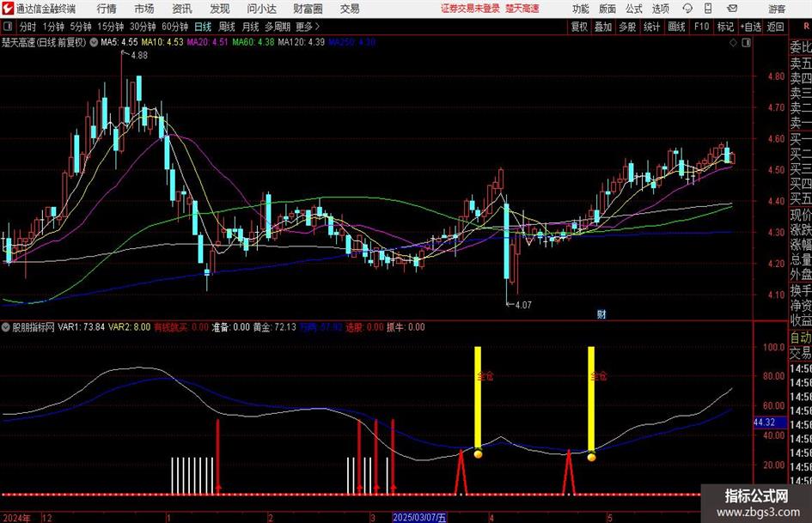Click the 黄金: 72.13 indicator value
The width and height of the screenshot is (812, 523).
[x=274, y=327]
